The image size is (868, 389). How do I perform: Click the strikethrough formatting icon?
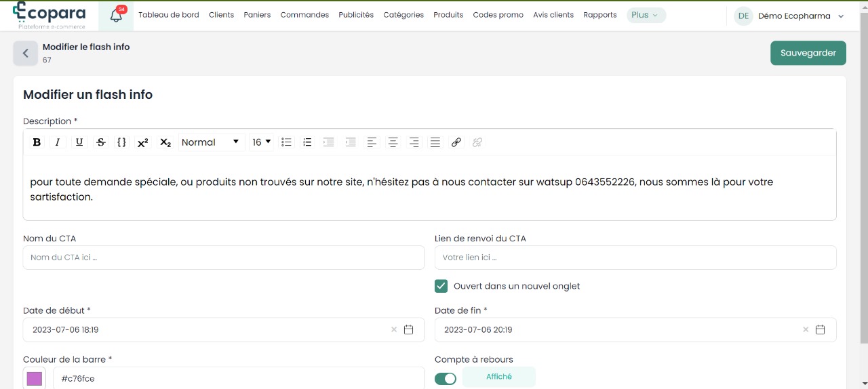coord(101,142)
